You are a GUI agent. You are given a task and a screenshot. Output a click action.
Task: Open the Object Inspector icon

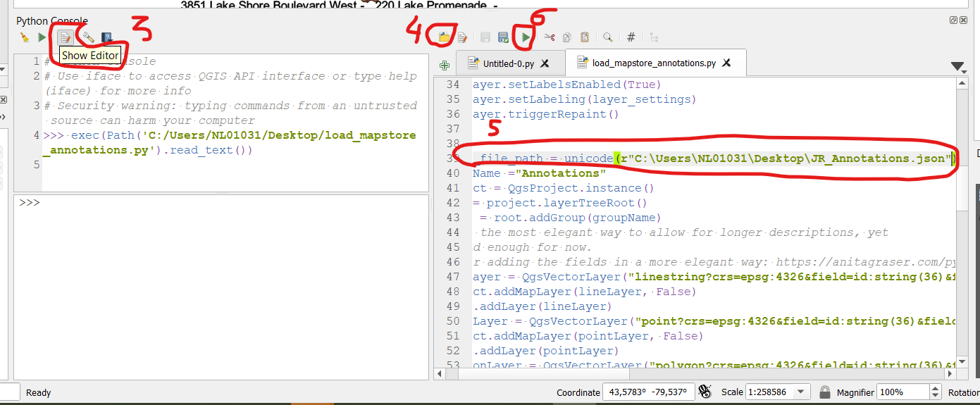(x=655, y=37)
